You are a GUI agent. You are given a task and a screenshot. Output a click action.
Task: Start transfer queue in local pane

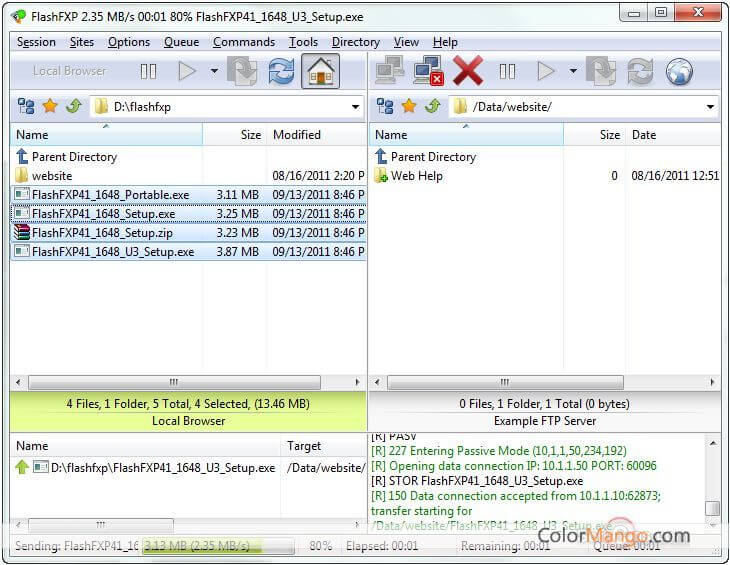[187, 72]
